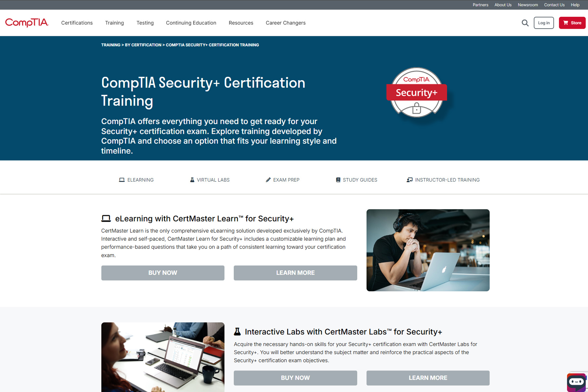This screenshot has height=392, width=588.
Task: Click the CompTIA logo
Action: tap(27, 23)
